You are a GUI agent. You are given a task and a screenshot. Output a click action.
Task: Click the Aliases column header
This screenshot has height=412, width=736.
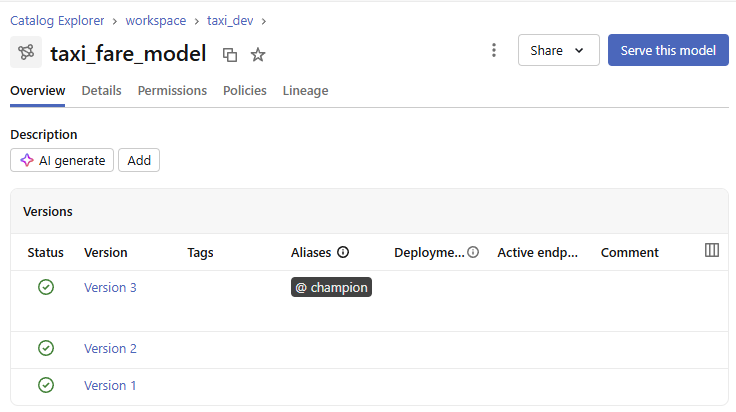click(x=311, y=252)
